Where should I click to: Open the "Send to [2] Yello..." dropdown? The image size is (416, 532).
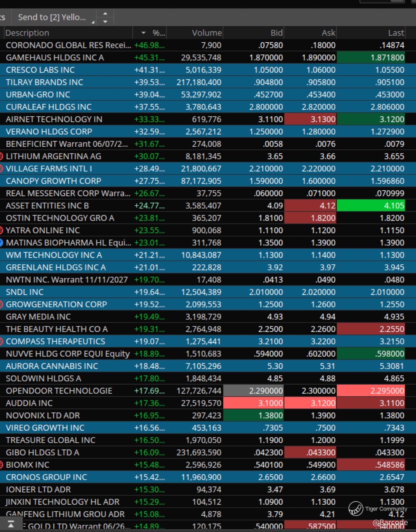tap(54, 17)
